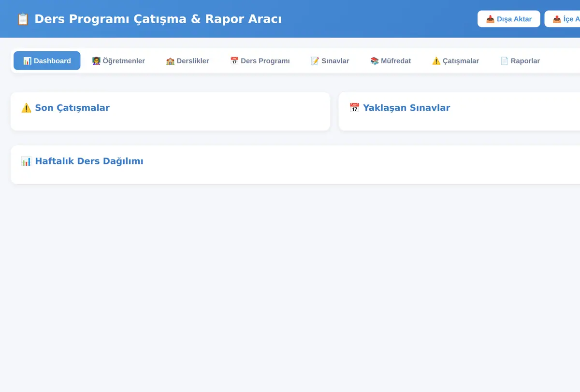Click the app title "Ders Programı Çatışma & Rapor Aracı"
This screenshot has width=580, height=392.
click(x=158, y=19)
